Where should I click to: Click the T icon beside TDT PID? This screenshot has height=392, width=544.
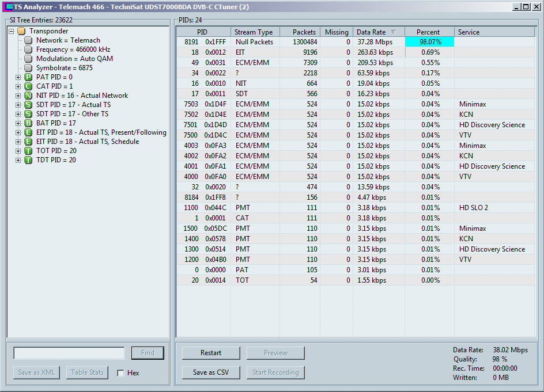pyautogui.click(x=28, y=160)
